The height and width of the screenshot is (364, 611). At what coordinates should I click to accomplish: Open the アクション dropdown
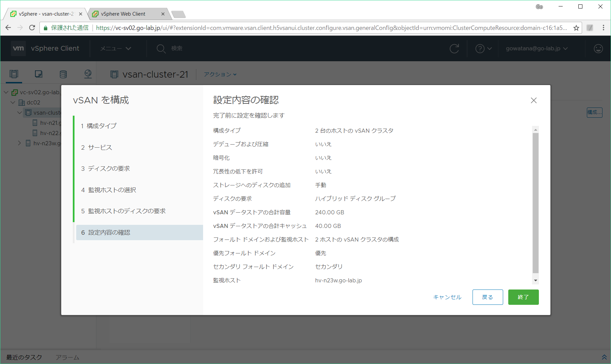click(220, 74)
